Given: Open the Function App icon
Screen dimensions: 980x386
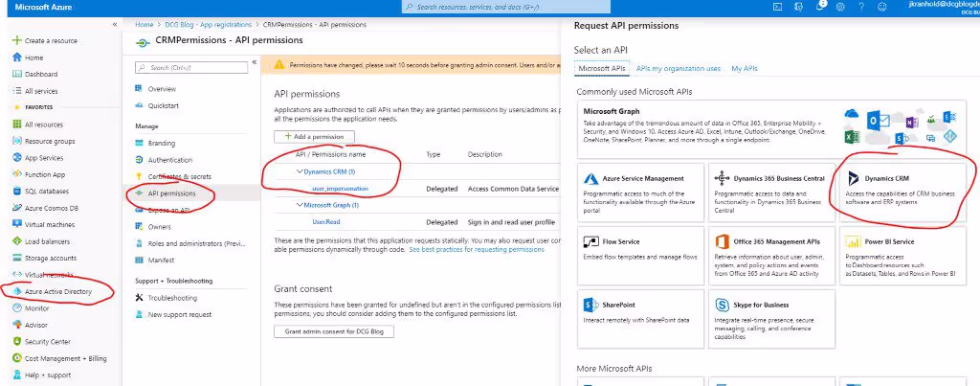Looking at the screenshot, I should click(x=17, y=174).
